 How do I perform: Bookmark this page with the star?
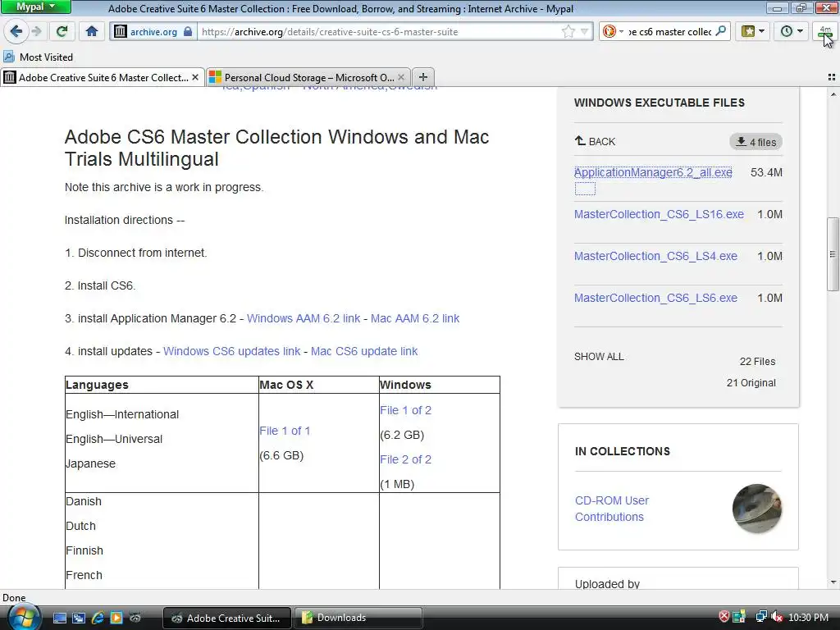tap(568, 32)
